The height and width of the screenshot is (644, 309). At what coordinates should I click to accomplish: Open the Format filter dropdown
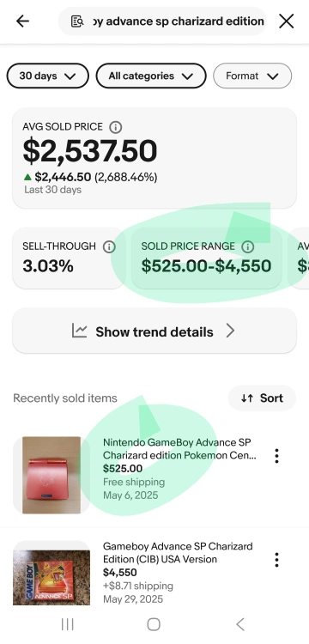[252, 76]
